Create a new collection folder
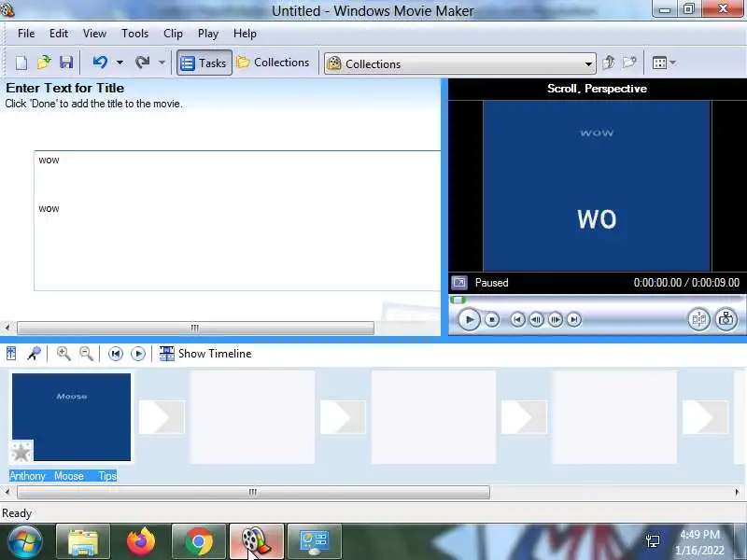 [x=629, y=63]
